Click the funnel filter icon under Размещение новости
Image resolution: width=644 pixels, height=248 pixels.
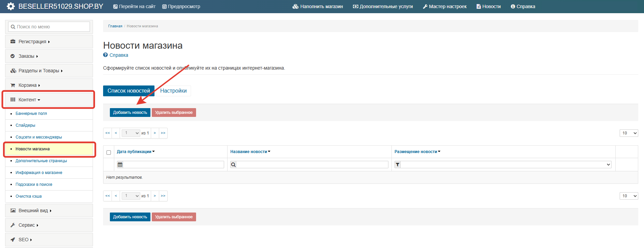click(398, 165)
